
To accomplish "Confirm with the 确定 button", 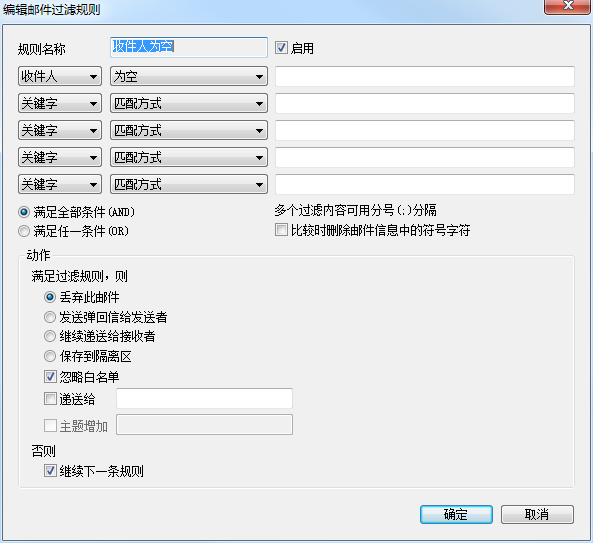I will click(x=456, y=515).
